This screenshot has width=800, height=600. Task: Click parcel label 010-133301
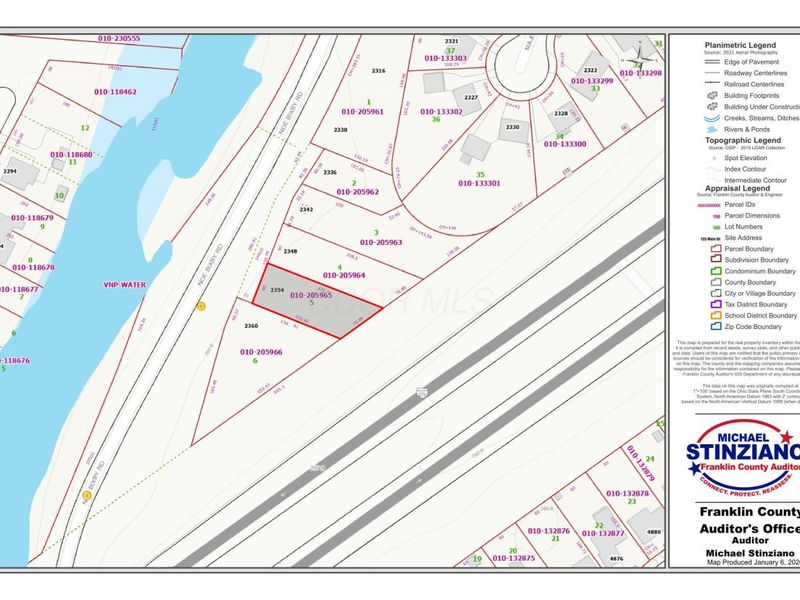tap(480, 183)
